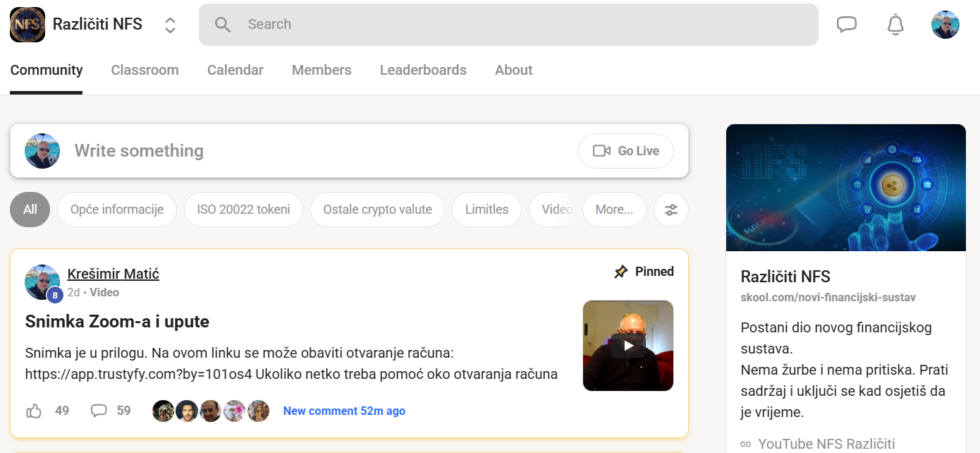Image resolution: width=980 pixels, height=453 pixels.
Task: Switch to the Classroom tab
Action: (145, 70)
